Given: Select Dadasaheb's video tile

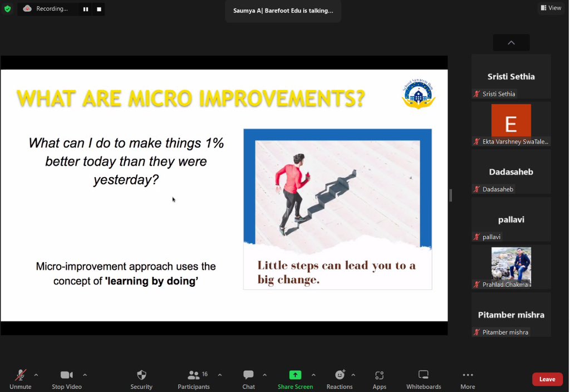Looking at the screenshot, I should tap(511, 171).
